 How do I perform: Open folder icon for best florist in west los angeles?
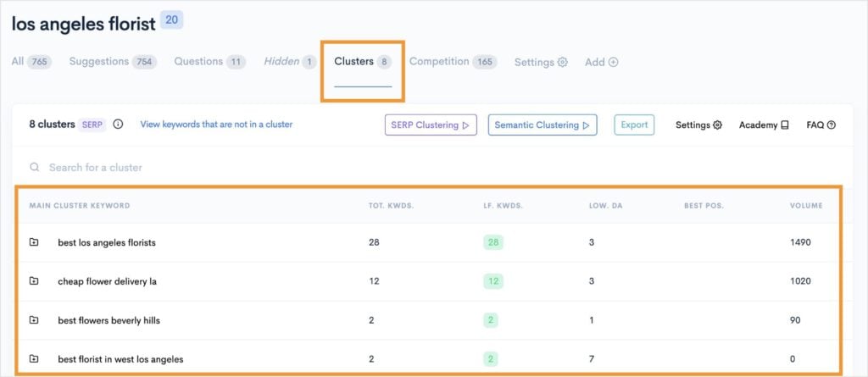[34, 358]
